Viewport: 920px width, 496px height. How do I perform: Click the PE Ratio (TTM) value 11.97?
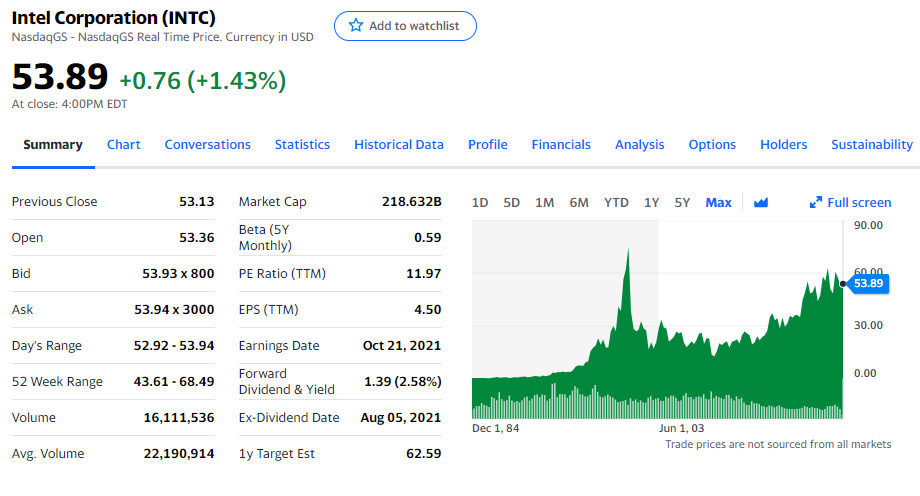(x=424, y=274)
